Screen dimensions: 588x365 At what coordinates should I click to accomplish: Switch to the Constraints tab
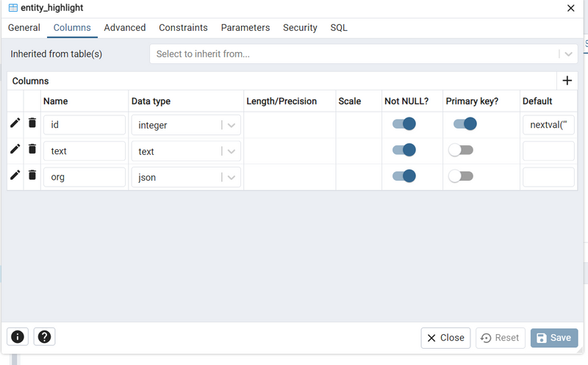[x=183, y=28]
